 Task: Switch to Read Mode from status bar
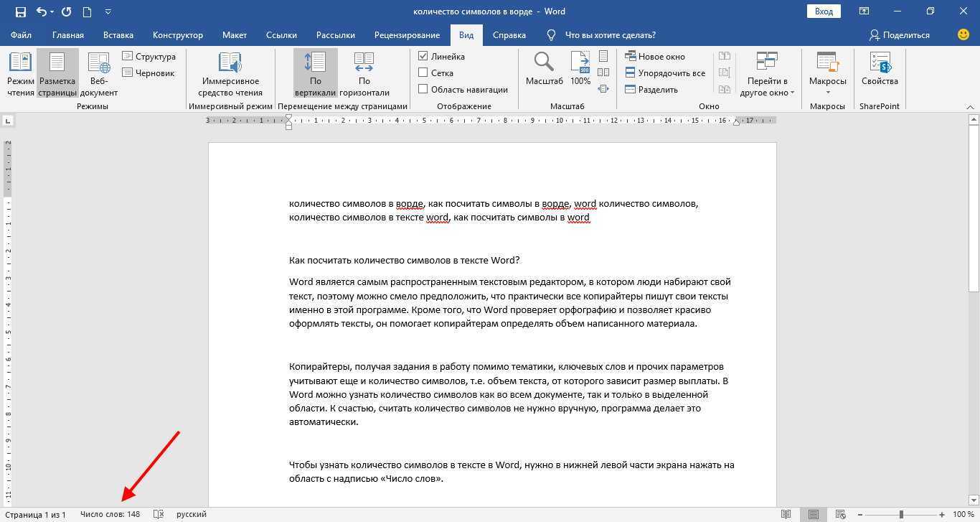[x=786, y=514]
